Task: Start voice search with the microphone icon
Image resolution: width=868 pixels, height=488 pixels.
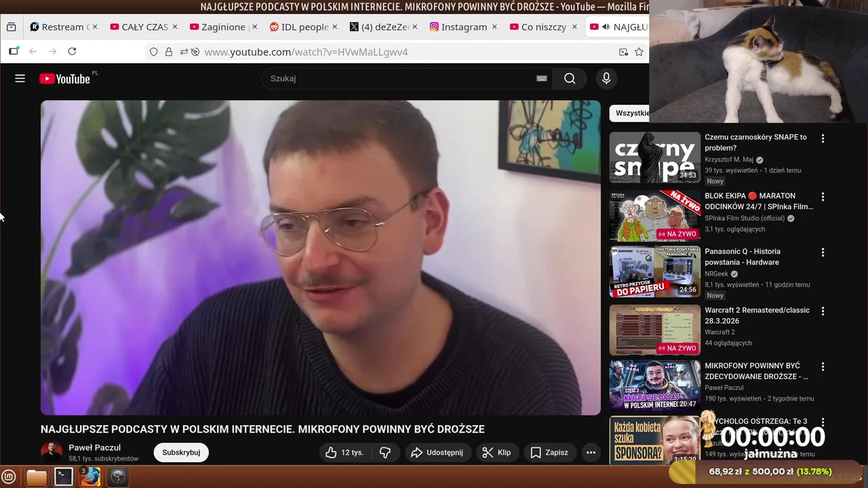Action: pos(607,79)
